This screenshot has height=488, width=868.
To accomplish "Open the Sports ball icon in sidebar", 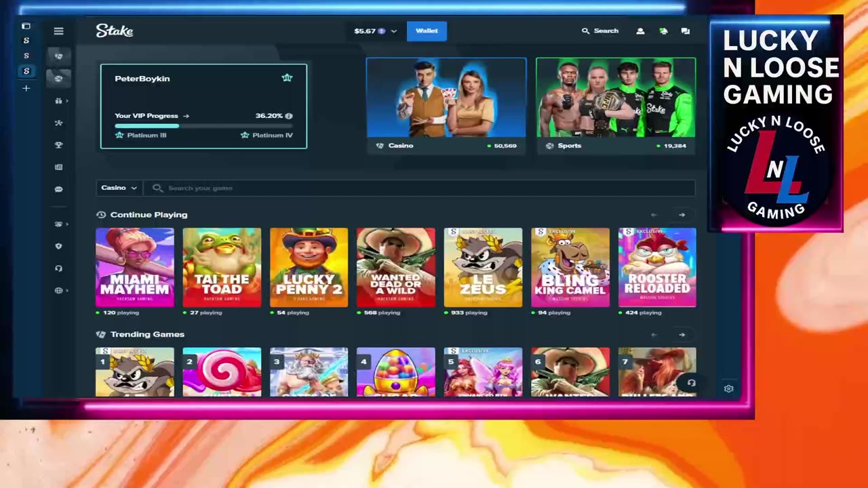I will [58, 79].
